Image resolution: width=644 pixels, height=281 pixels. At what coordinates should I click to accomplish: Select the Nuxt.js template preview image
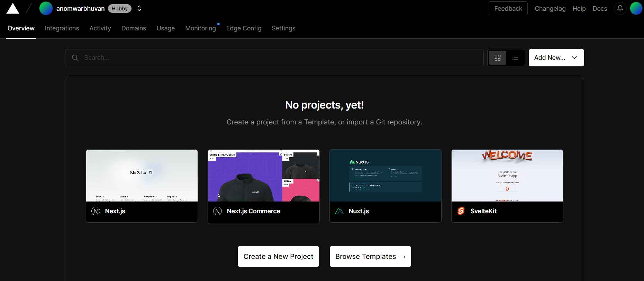(386, 176)
